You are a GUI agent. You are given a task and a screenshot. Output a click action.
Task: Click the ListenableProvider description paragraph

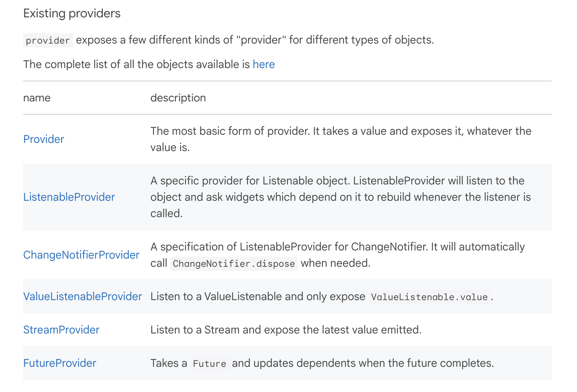coord(341,197)
